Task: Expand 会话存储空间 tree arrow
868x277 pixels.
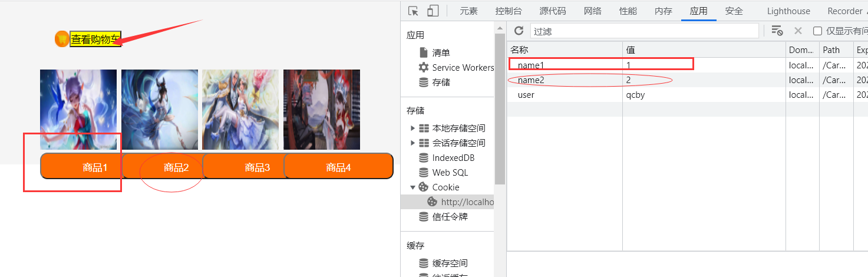Action: click(412, 143)
